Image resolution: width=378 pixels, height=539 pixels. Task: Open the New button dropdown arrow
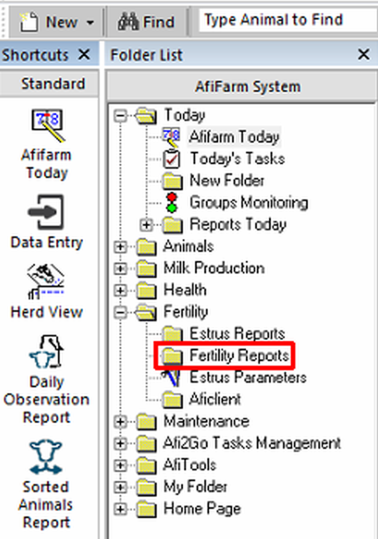[90, 23]
